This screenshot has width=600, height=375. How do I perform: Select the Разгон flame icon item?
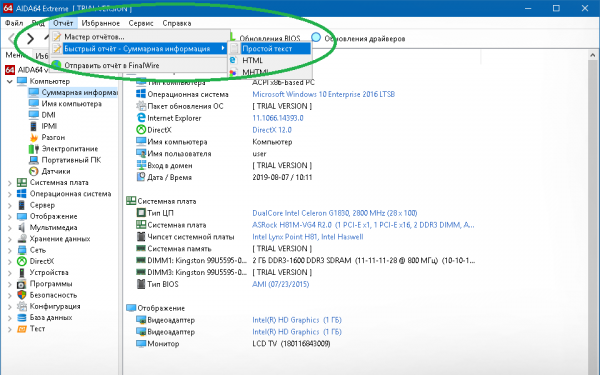click(x=34, y=137)
